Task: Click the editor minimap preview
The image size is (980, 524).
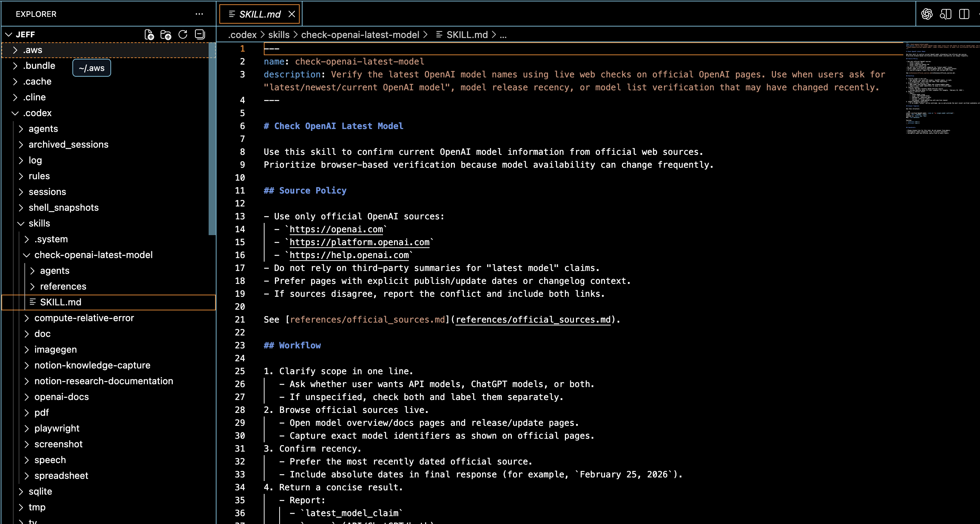Action: coord(941,89)
